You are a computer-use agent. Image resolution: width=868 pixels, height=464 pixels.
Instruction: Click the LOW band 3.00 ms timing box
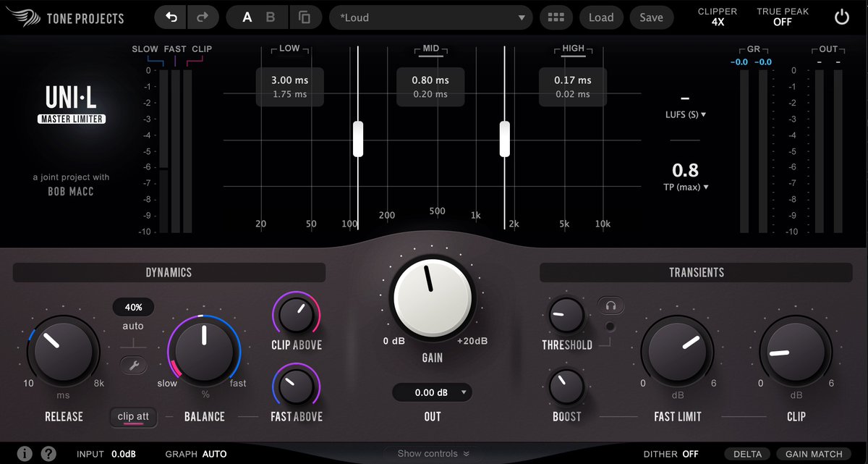(x=289, y=87)
